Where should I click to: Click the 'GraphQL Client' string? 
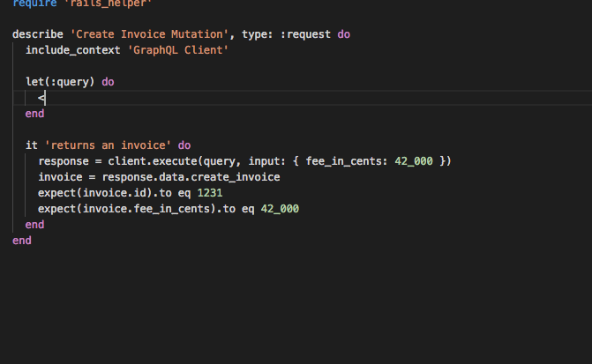point(178,50)
